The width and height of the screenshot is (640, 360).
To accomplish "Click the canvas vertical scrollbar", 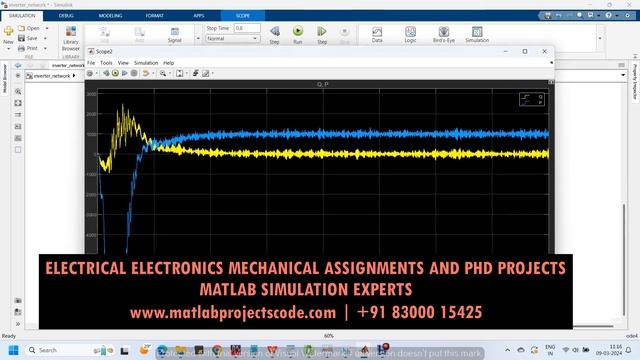I will pos(624,260).
